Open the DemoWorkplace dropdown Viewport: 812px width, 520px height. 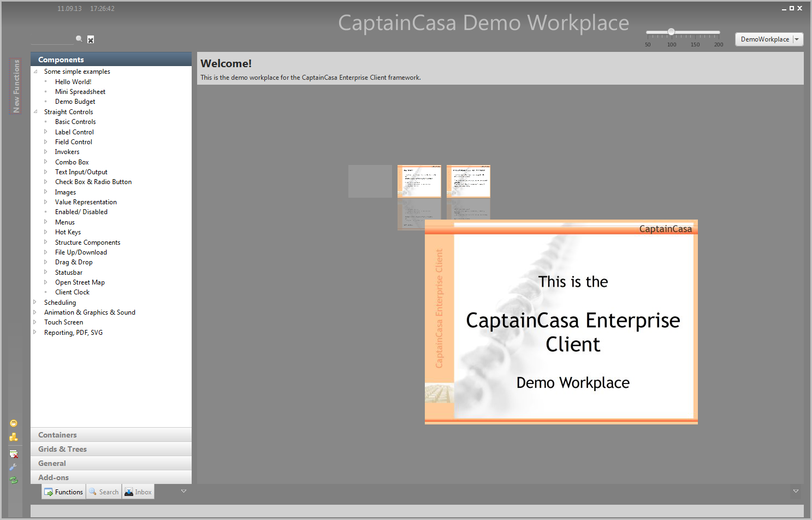point(797,39)
